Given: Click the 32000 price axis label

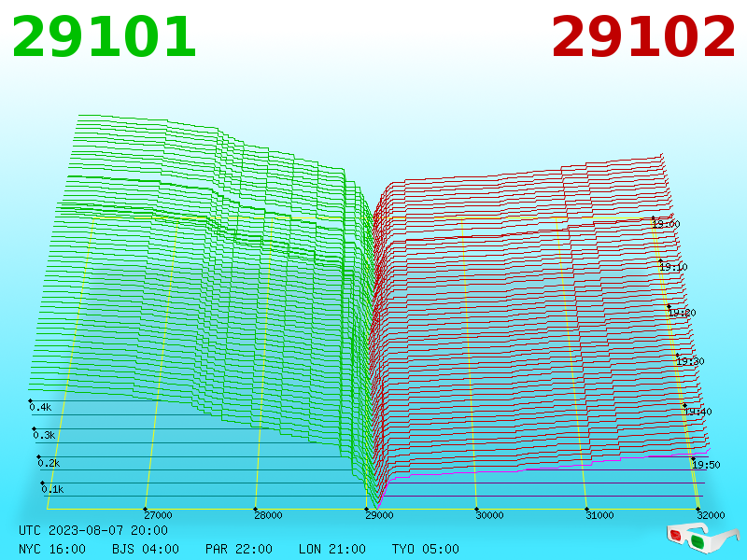Looking at the screenshot, I should (711, 515).
